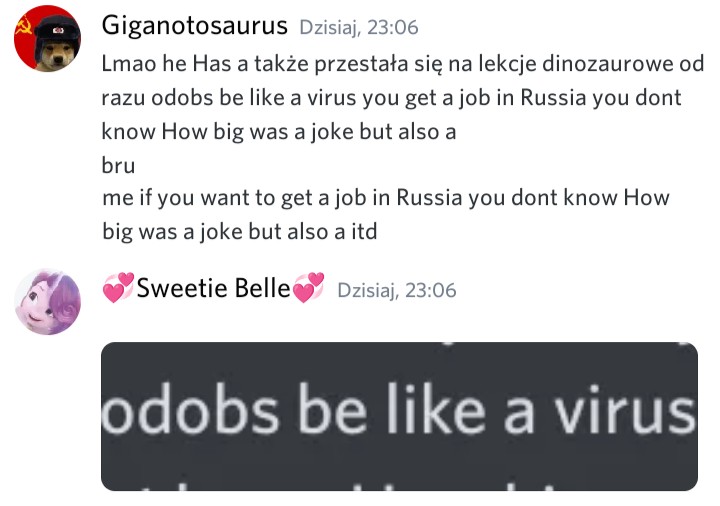This screenshot has width=720, height=506.
Task: Click the hearts emoji before Sweetie Belle
Action: [118, 288]
